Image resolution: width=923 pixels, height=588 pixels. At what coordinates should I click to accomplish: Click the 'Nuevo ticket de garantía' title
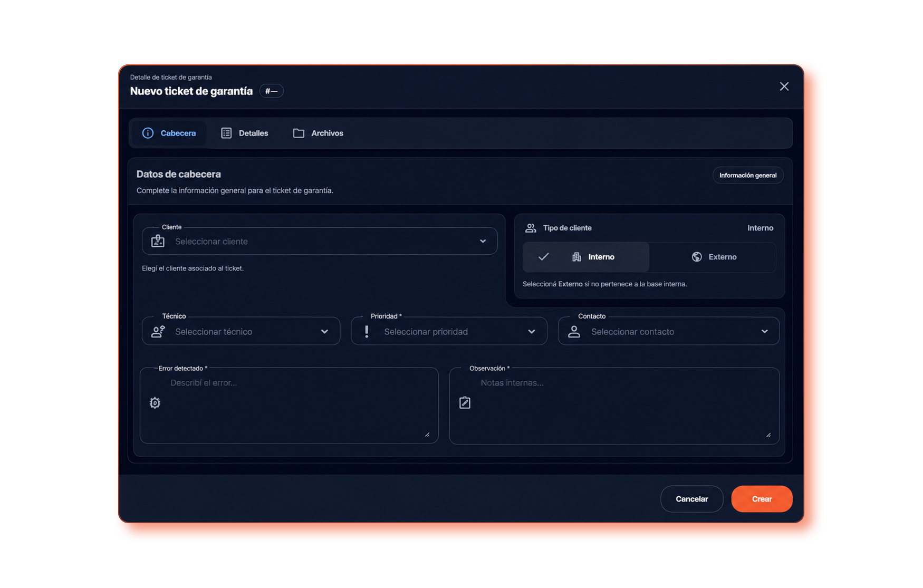point(191,91)
